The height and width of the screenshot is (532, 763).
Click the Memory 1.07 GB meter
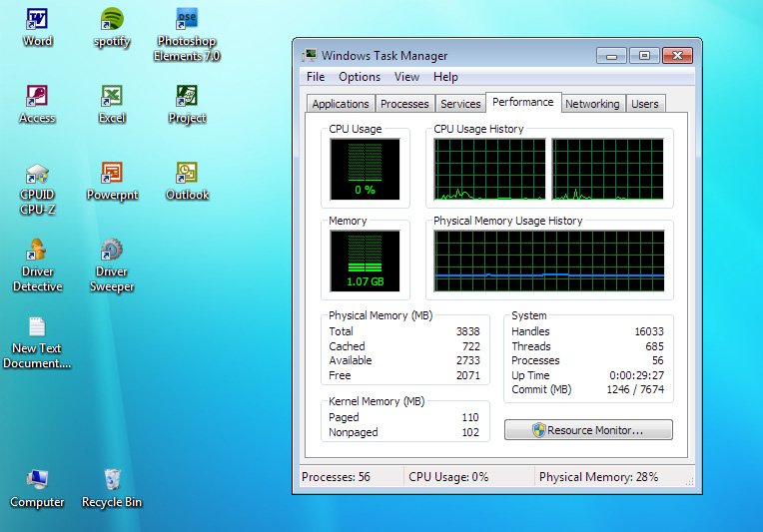(365, 261)
